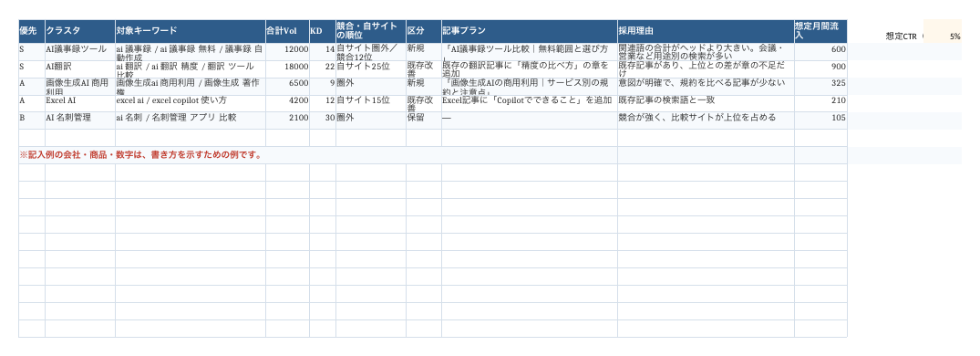Click the 対象キーワード column header

[x=190, y=31]
